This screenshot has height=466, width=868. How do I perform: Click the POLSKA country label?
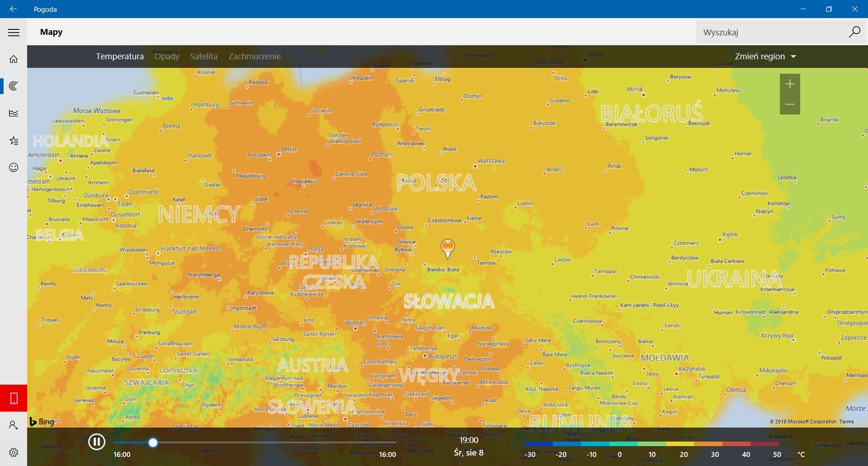point(436,183)
